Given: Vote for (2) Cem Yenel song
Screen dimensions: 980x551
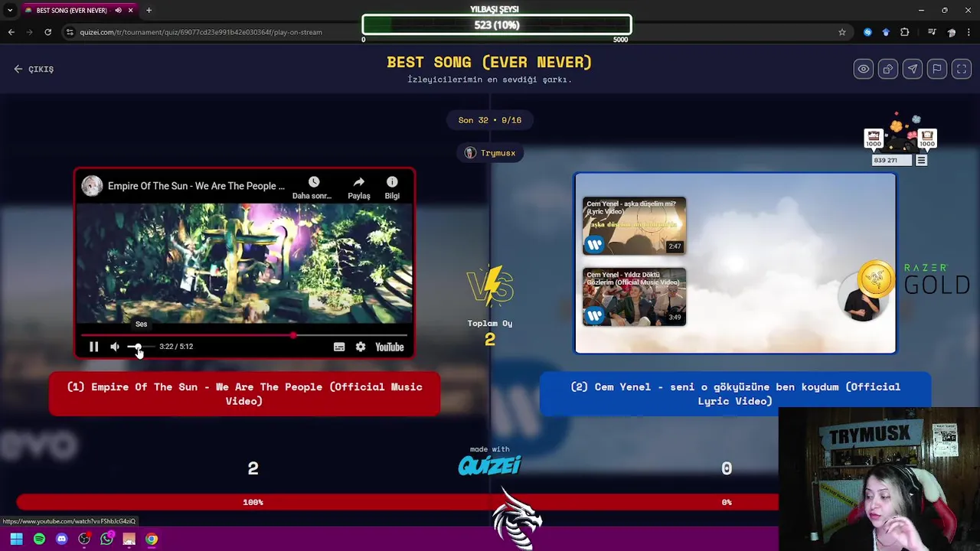Looking at the screenshot, I should click(735, 393).
